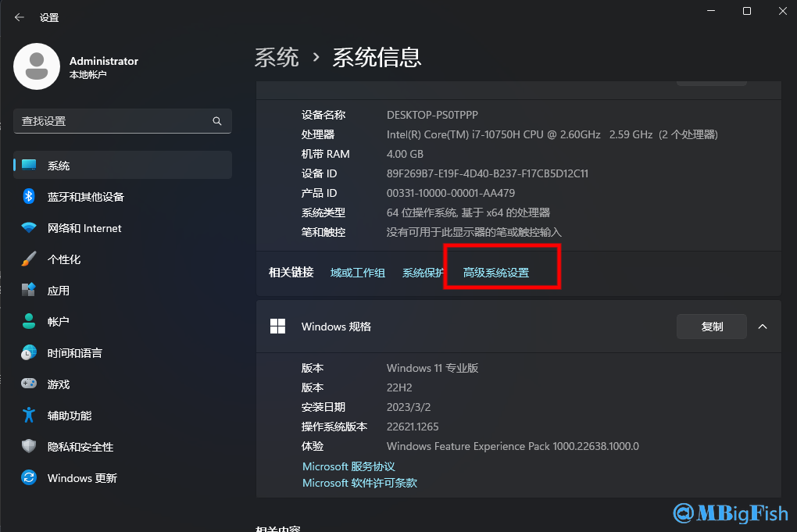The image size is (797, 532).
Task: Open Microsoft 服务协议
Action: pos(348,466)
